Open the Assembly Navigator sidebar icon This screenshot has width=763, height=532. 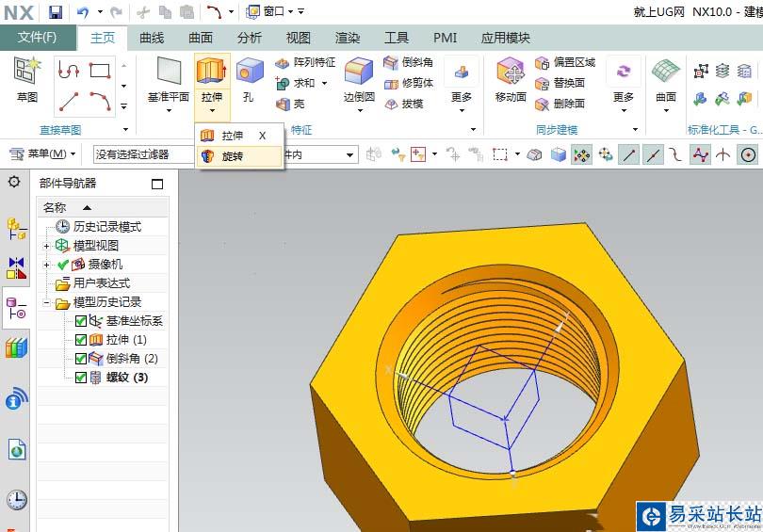16,230
